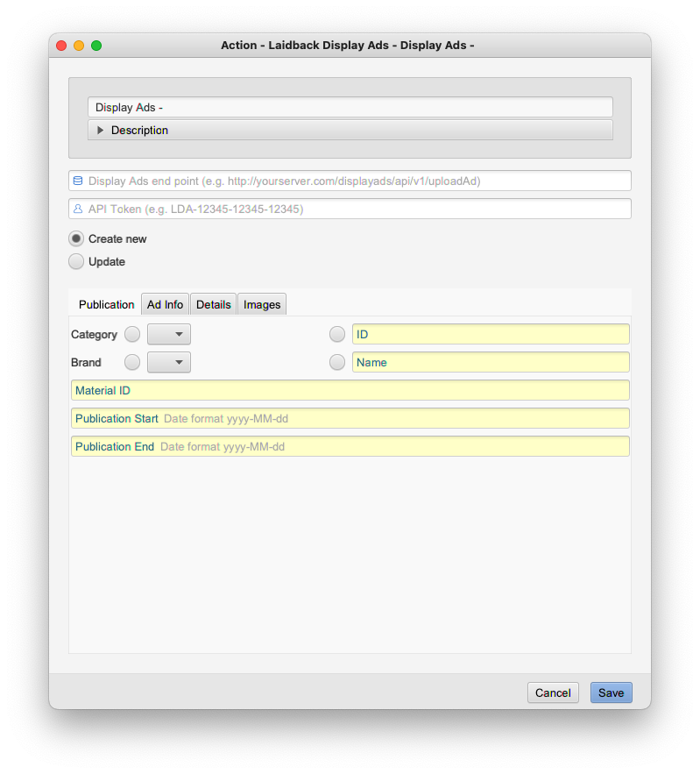Click the Cancel button
Screen dimensions: 700x774
pos(553,693)
